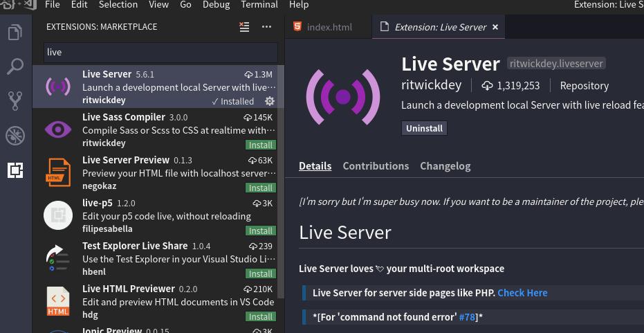Install the live-p5 extension
This screenshot has height=333, width=644.
[261, 231]
